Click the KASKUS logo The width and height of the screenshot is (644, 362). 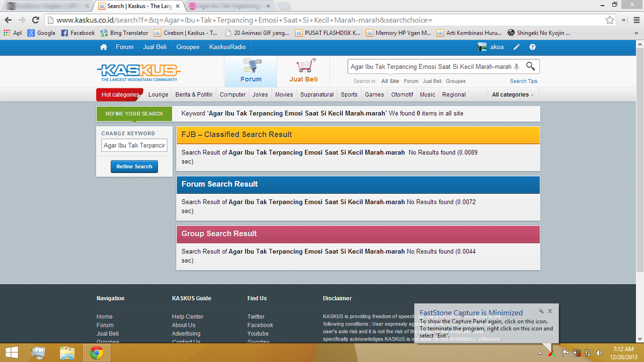pos(139,72)
